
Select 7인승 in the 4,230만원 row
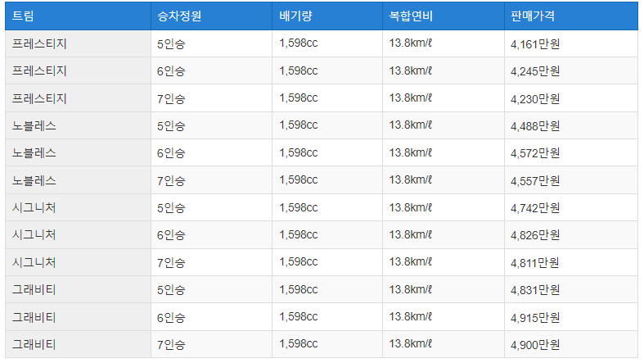171,98
